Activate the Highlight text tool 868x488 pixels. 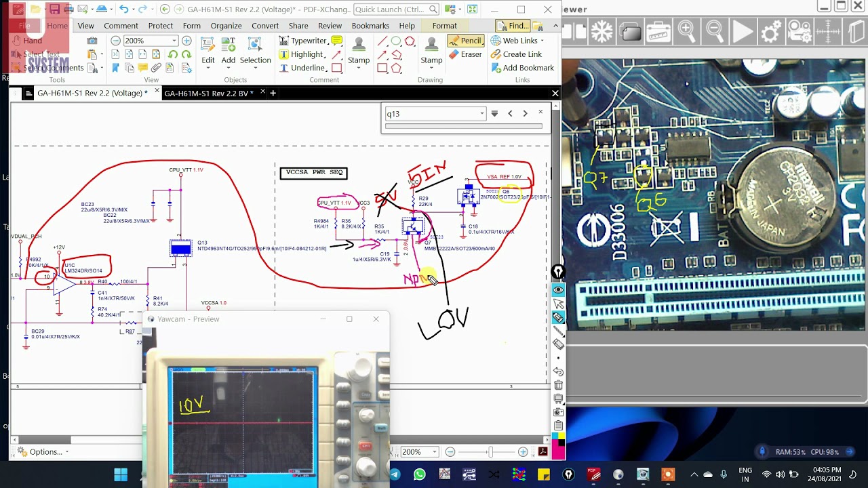301,54
